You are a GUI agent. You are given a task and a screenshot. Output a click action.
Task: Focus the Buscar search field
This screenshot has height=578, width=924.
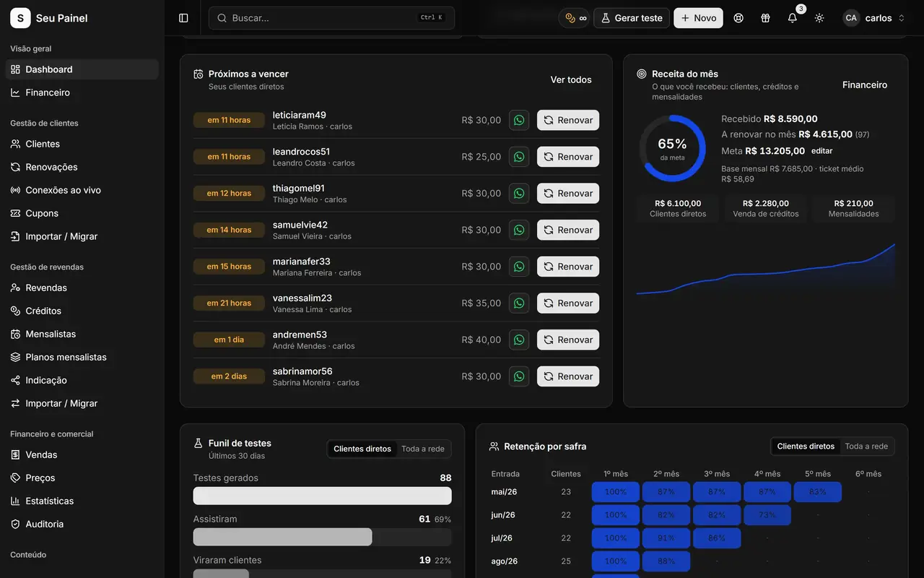(x=331, y=18)
